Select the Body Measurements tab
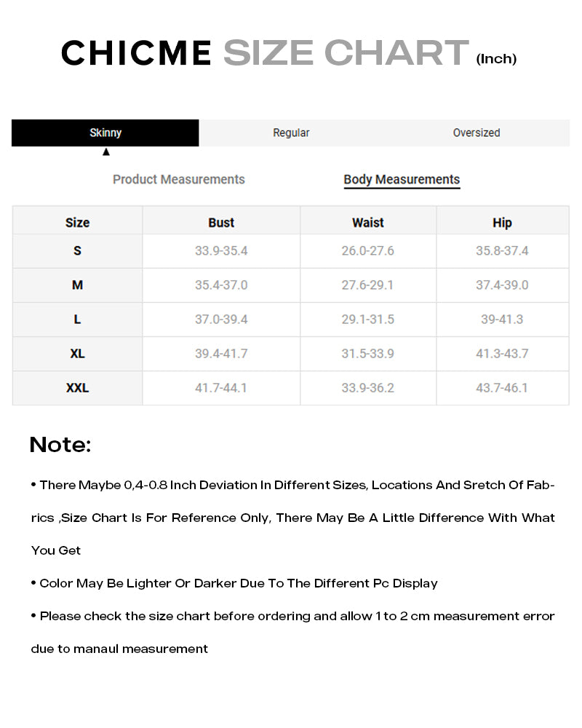This screenshot has width=582, height=728. point(402,179)
